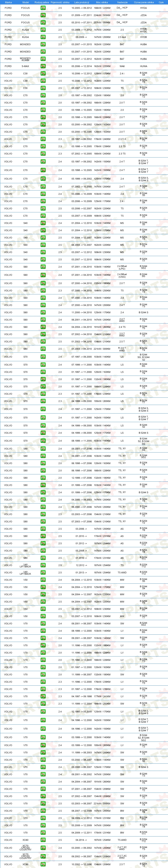Click engine code HUWA in S-MAX row

click(143, 66)
